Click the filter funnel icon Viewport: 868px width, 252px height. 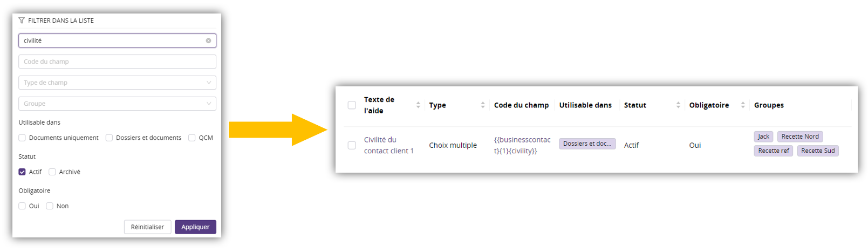22,21
